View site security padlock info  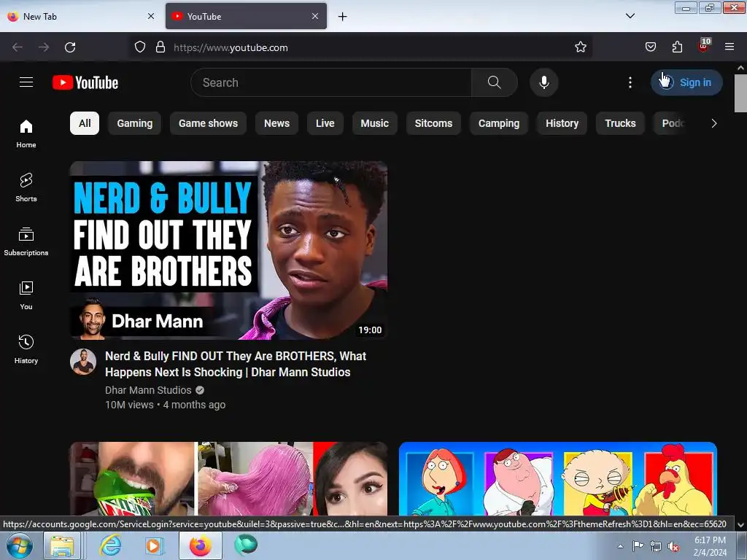(x=160, y=47)
